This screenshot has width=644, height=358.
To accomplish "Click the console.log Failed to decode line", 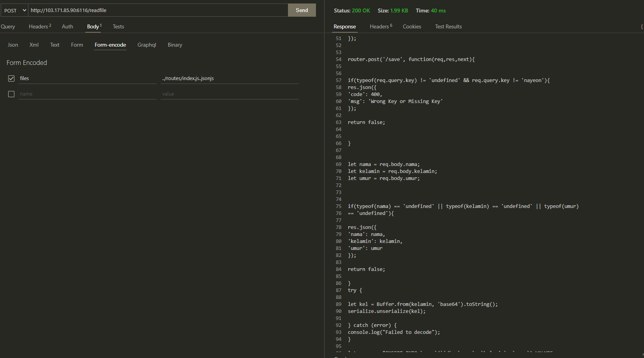I will [x=394, y=332].
